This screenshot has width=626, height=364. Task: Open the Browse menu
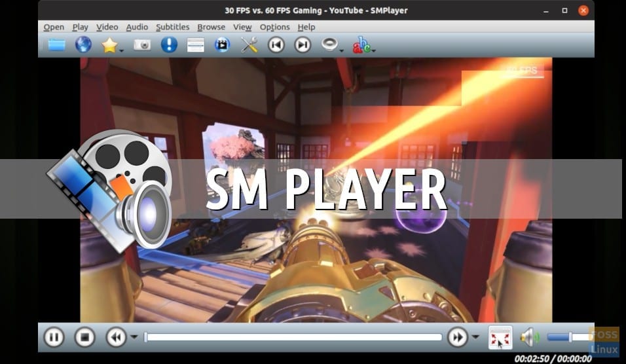212,27
